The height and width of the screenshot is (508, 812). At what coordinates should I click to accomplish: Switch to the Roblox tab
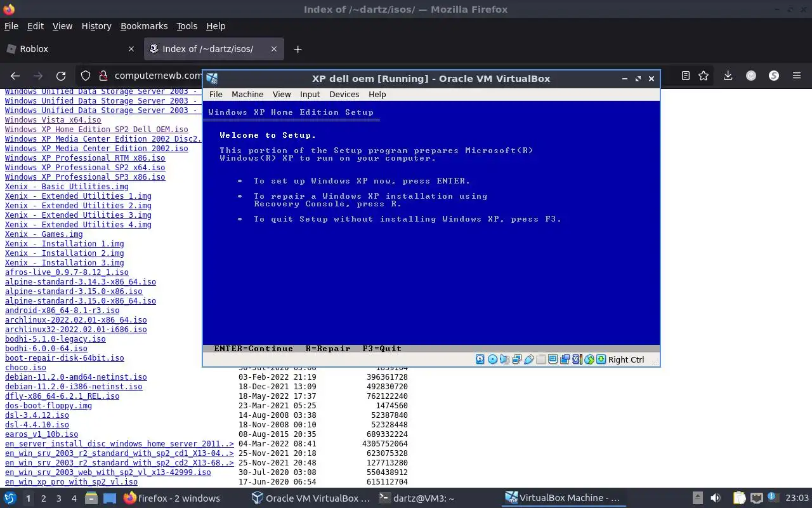70,49
